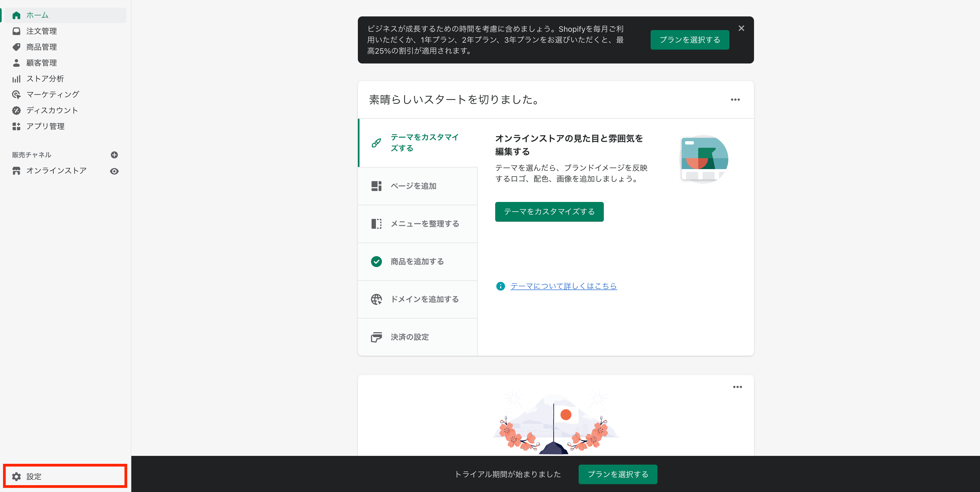Click the globe icon for ドメインを追加する
980x492 pixels.
coord(376,299)
